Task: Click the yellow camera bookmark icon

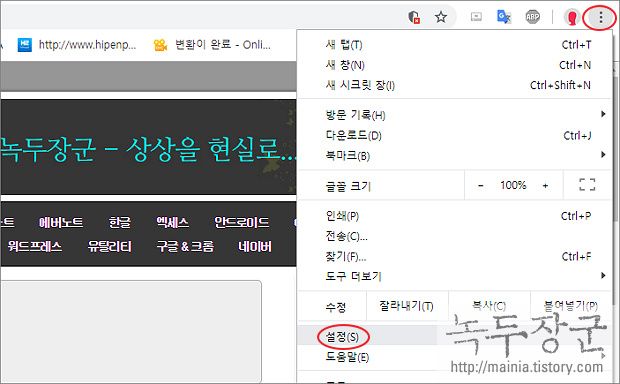Action: 160,45
